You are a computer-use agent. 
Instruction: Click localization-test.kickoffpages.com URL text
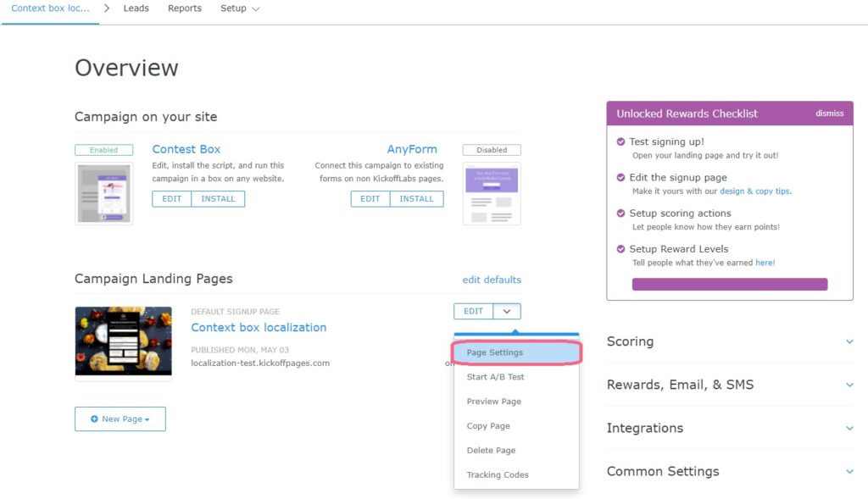tap(260, 363)
